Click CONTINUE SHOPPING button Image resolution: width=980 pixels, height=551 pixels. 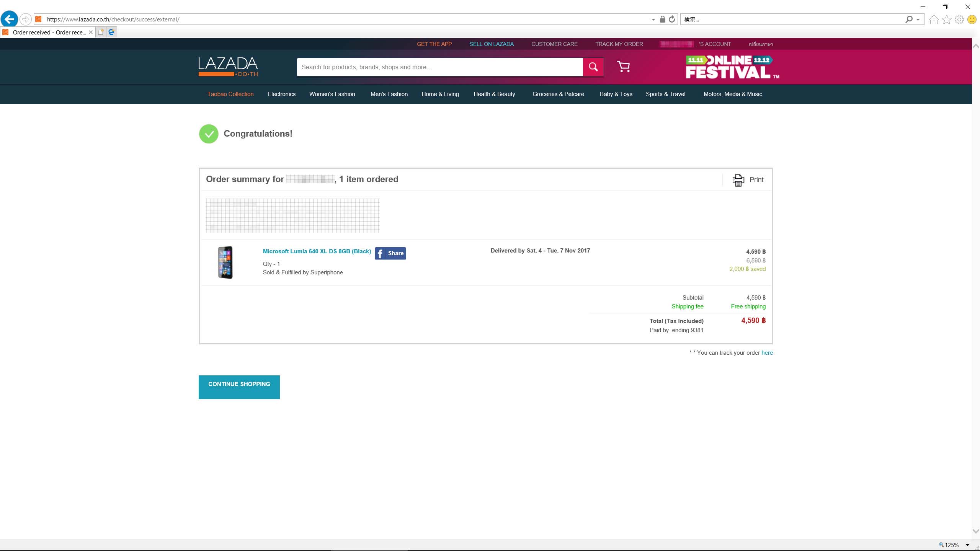click(239, 387)
